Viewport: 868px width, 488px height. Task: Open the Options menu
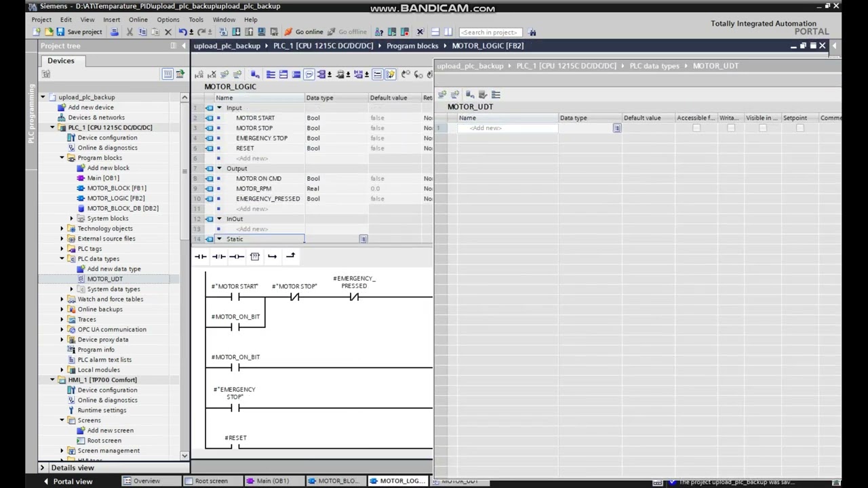[168, 20]
